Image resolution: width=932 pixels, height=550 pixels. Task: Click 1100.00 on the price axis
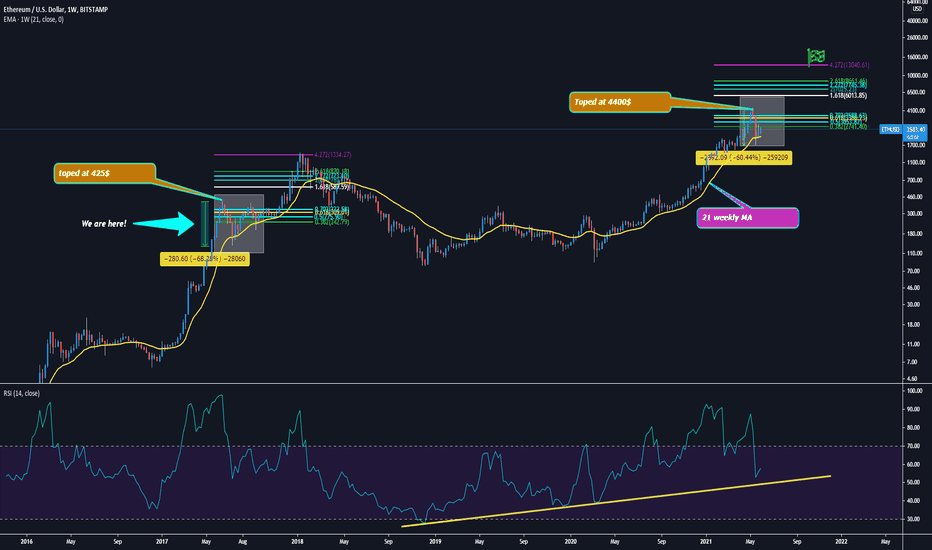[x=917, y=162]
